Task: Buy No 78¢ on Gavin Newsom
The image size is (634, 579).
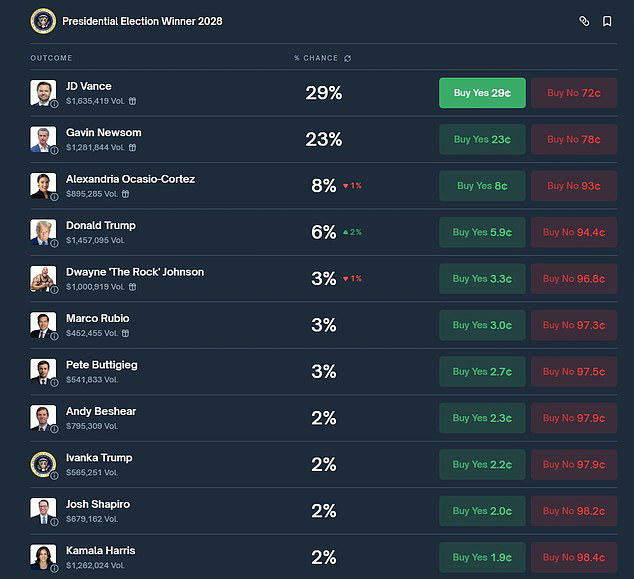Action: pyautogui.click(x=574, y=139)
